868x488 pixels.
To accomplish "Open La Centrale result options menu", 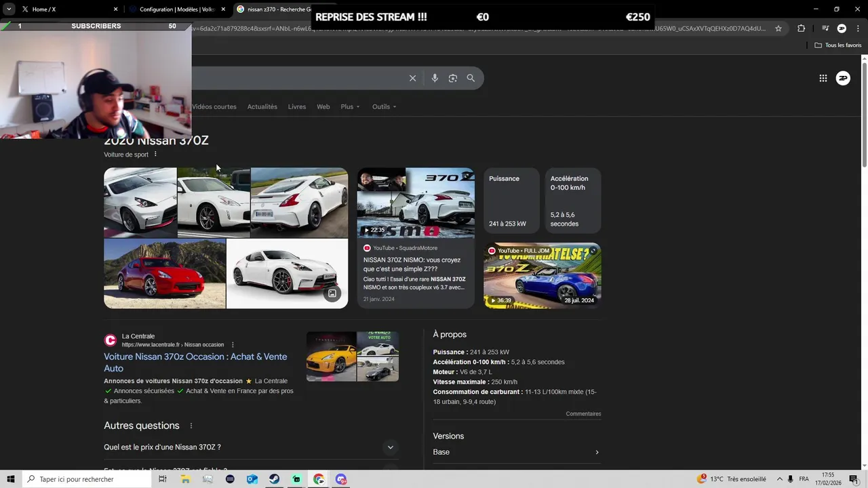I will point(233,344).
